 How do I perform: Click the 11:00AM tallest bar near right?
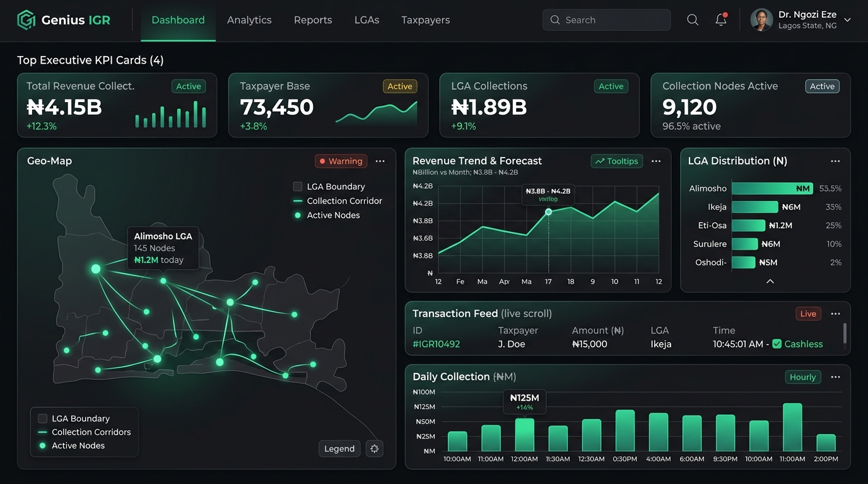[x=792, y=427]
